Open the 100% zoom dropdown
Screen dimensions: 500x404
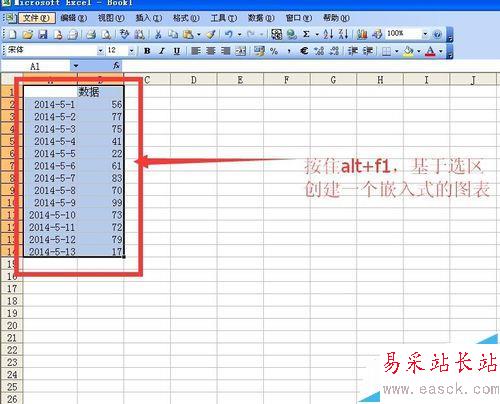coord(425,34)
